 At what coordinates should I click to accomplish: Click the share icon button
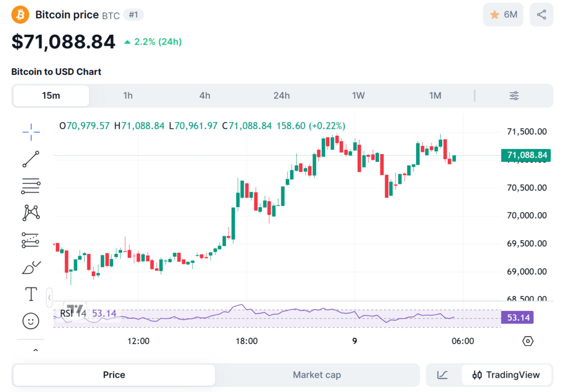[541, 15]
